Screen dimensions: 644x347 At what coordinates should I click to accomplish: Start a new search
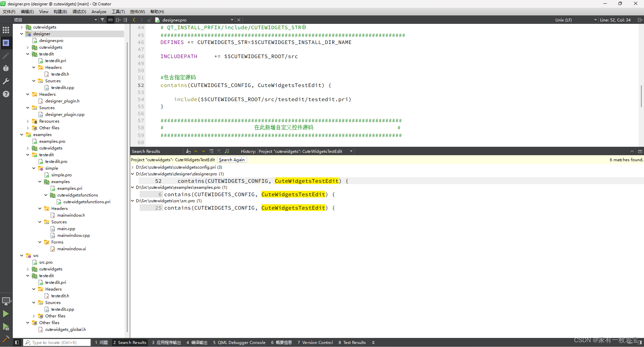(227, 151)
